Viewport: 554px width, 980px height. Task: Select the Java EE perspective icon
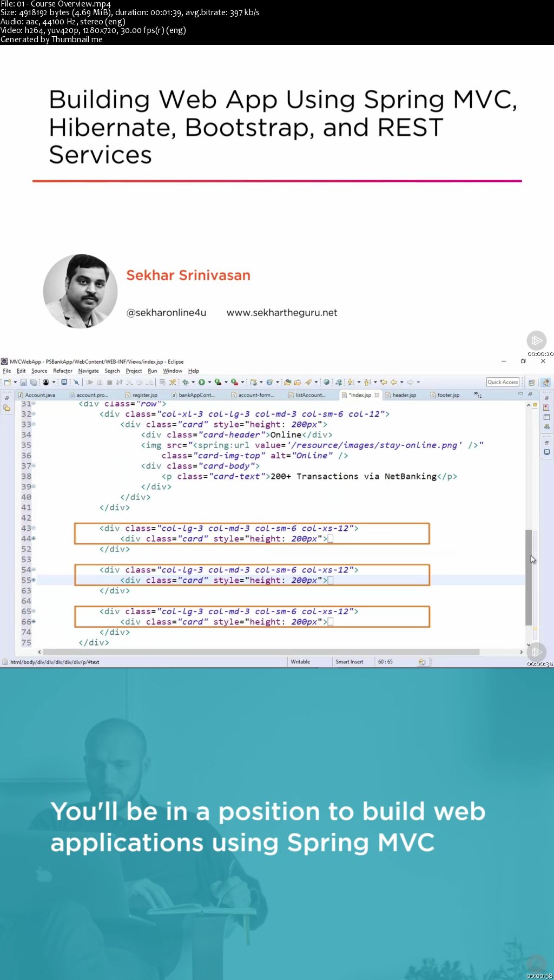click(x=545, y=382)
